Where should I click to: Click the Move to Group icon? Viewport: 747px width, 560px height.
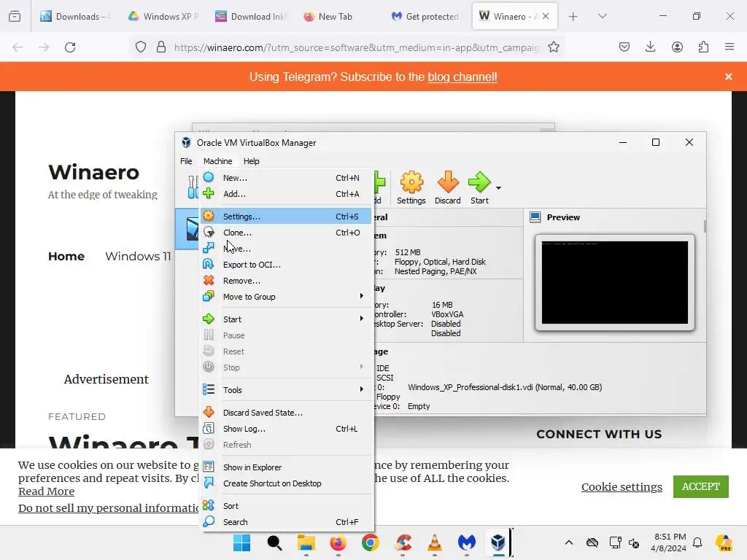(x=209, y=297)
